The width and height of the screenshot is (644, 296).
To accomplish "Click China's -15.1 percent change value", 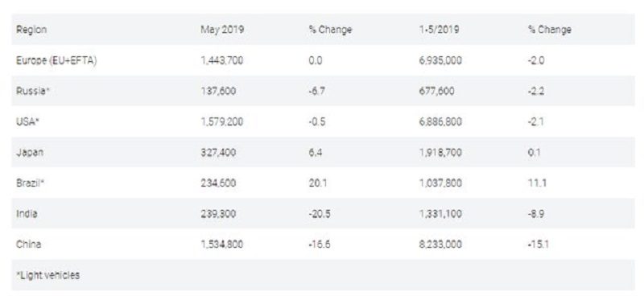I will coord(539,245).
